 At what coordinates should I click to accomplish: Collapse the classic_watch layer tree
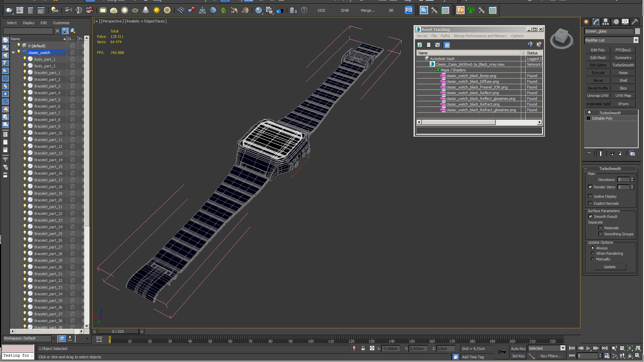coord(13,53)
